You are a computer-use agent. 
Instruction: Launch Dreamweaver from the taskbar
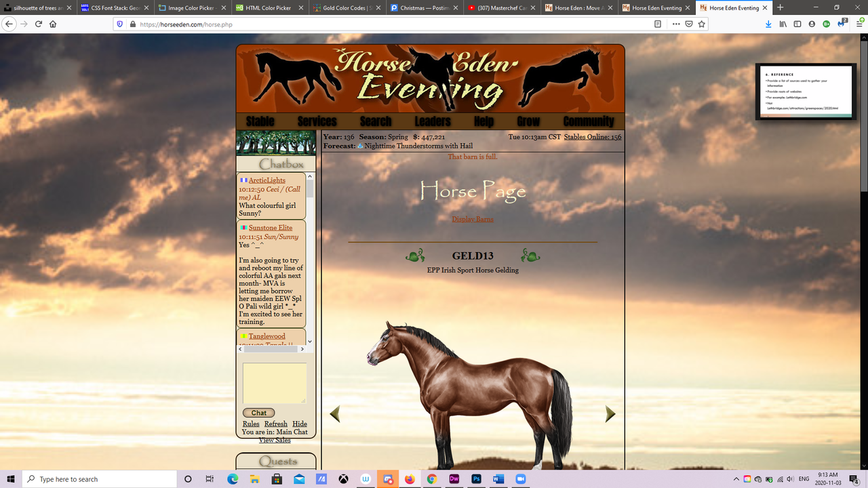tap(454, 479)
